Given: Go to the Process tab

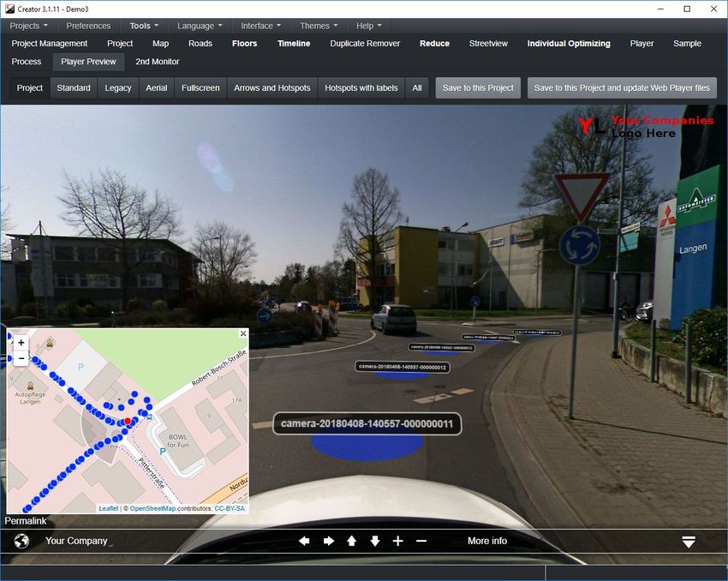Looking at the screenshot, I should pos(27,62).
